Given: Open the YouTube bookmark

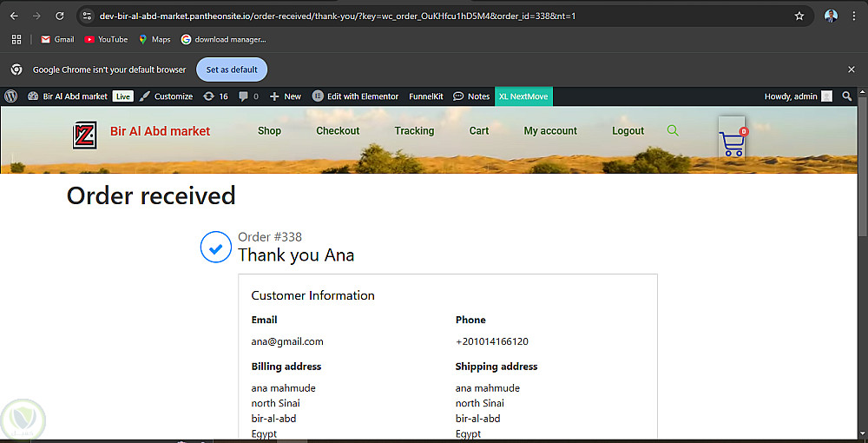Looking at the screenshot, I should pyautogui.click(x=106, y=39).
